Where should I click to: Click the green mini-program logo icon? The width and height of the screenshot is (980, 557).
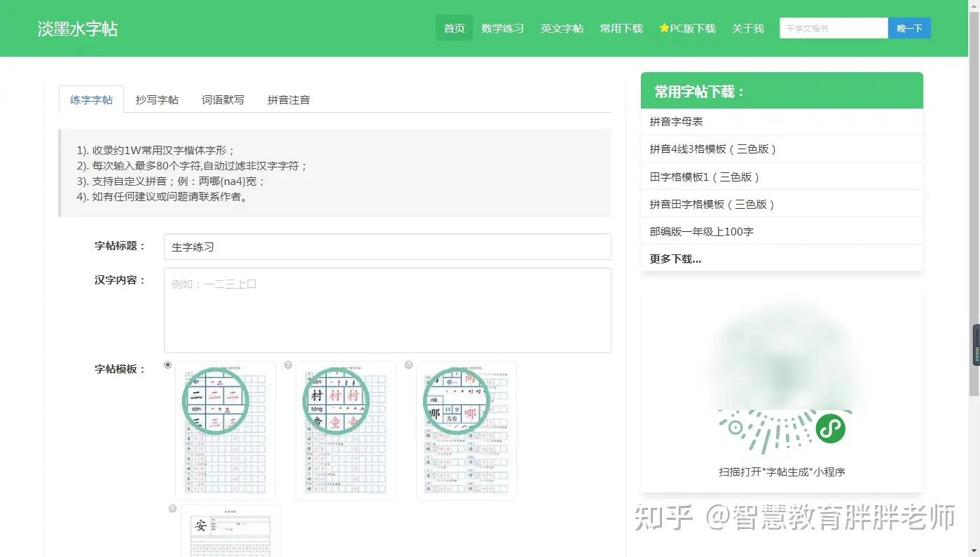click(x=830, y=428)
